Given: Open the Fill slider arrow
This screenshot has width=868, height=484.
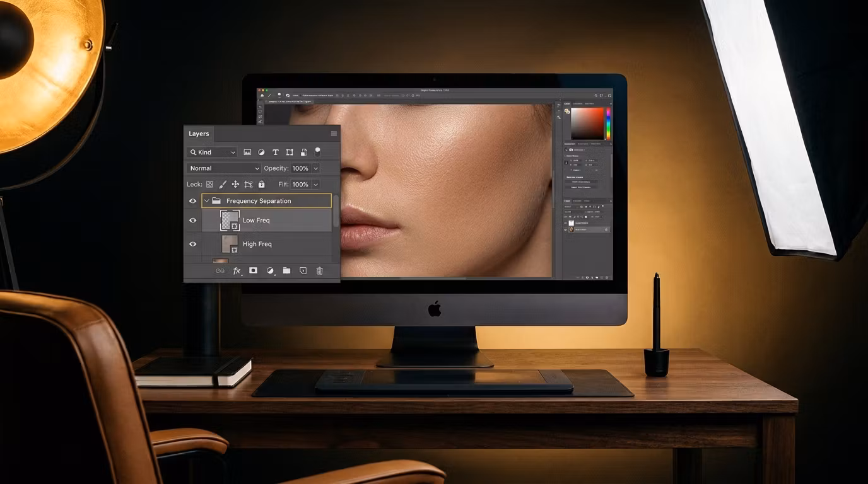Looking at the screenshot, I should tap(316, 185).
